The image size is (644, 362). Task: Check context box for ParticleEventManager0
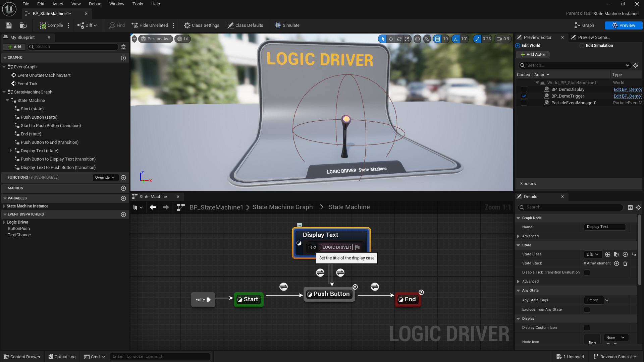pyautogui.click(x=524, y=103)
